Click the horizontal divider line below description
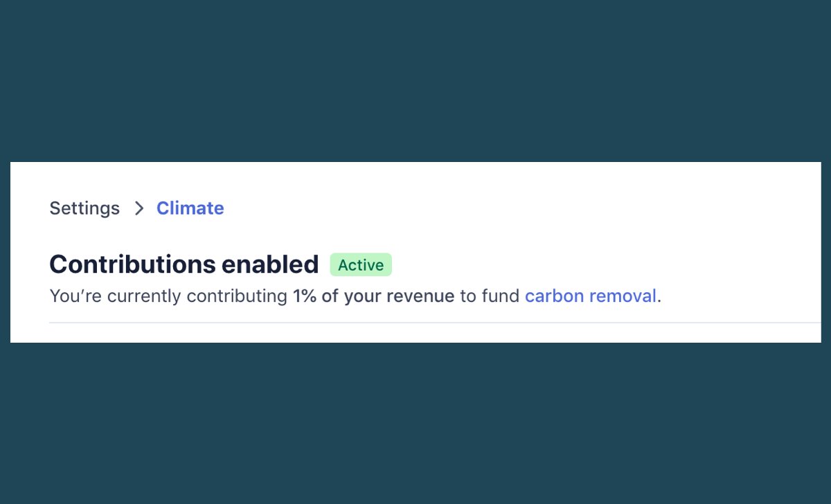The height and width of the screenshot is (504, 831). click(415, 323)
